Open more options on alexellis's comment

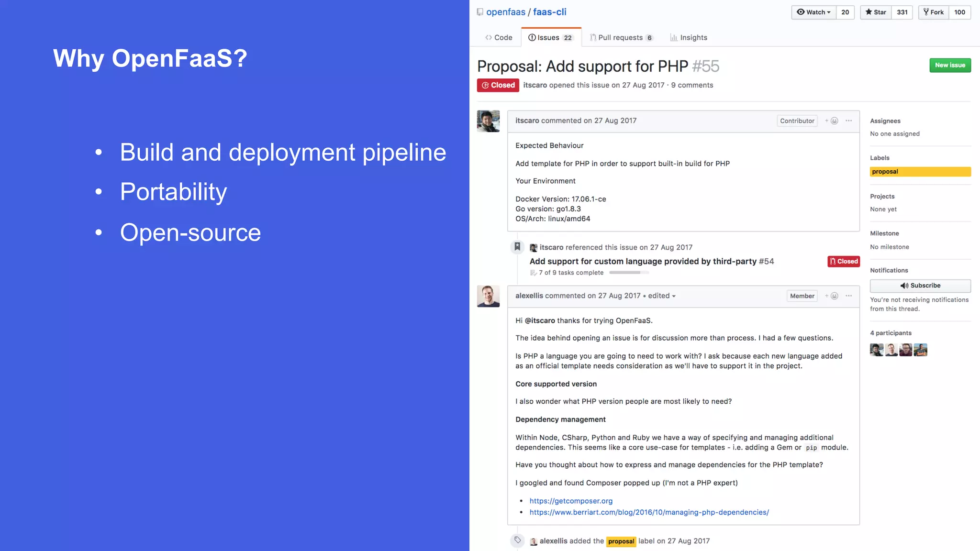(x=848, y=296)
